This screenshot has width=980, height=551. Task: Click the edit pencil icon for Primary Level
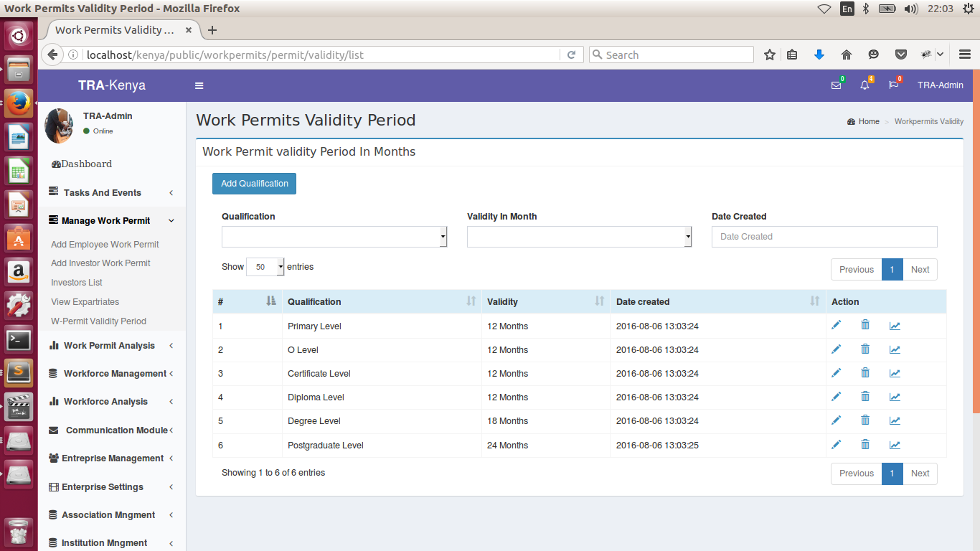point(836,326)
